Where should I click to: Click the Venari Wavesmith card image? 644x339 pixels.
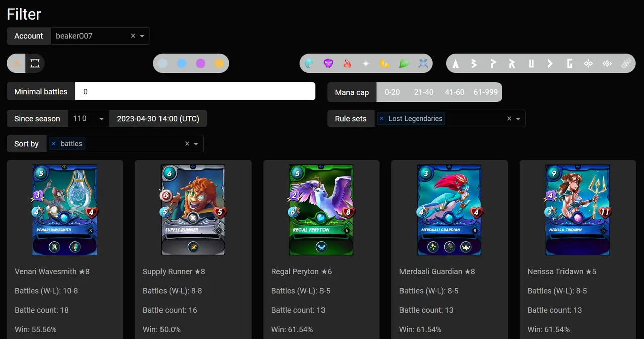[x=64, y=210]
